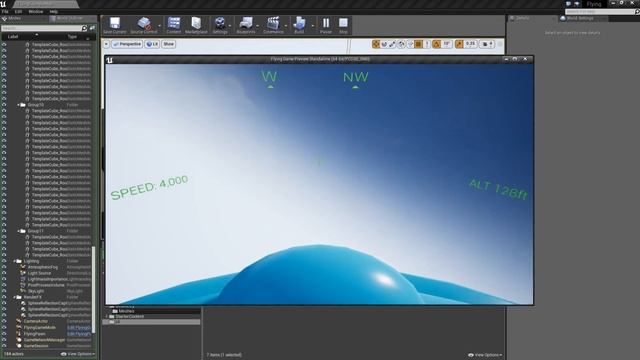Open the Settings toolbar icon

click(x=220, y=25)
